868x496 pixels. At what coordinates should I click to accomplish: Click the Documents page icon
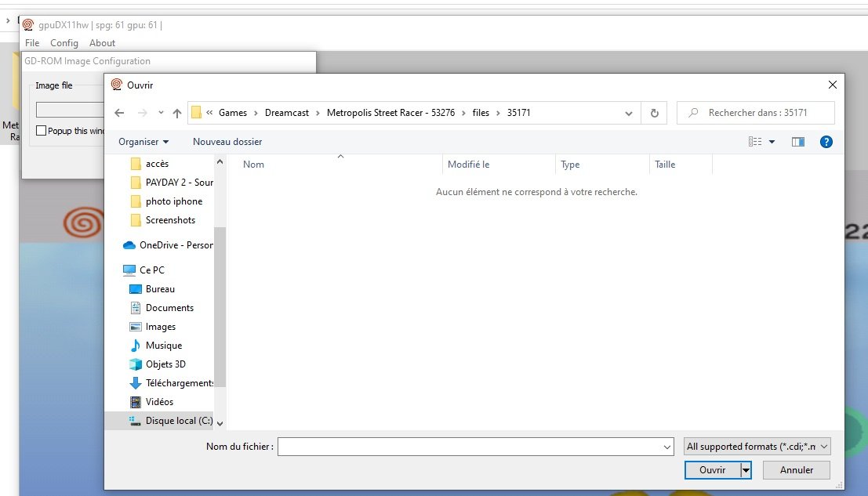pyautogui.click(x=135, y=308)
